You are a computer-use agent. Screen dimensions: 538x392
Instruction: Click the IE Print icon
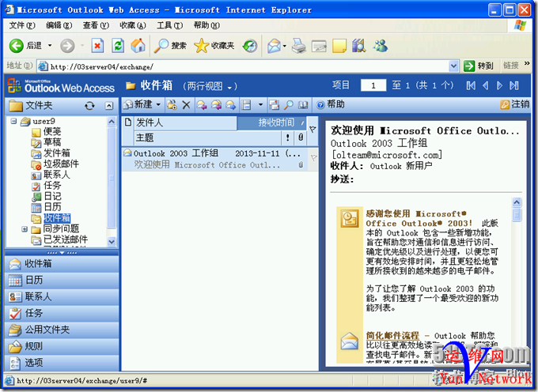(x=298, y=46)
